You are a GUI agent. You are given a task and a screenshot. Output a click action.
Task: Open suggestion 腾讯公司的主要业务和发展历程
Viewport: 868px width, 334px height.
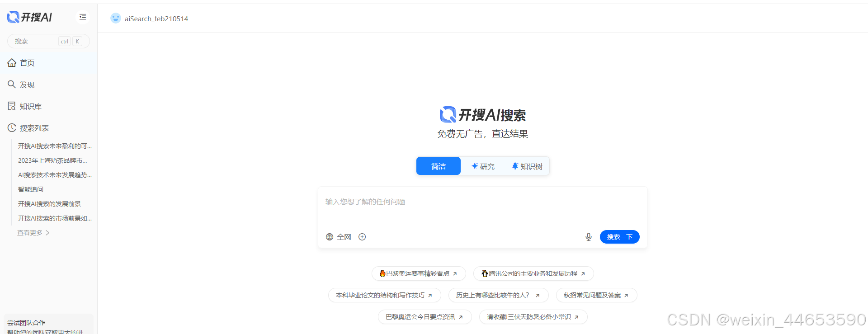[x=533, y=273]
